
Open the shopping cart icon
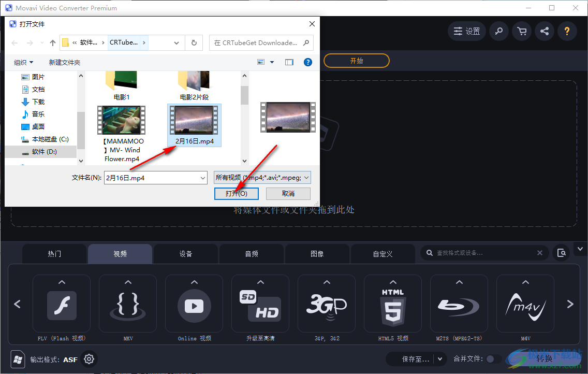point(522,31)
